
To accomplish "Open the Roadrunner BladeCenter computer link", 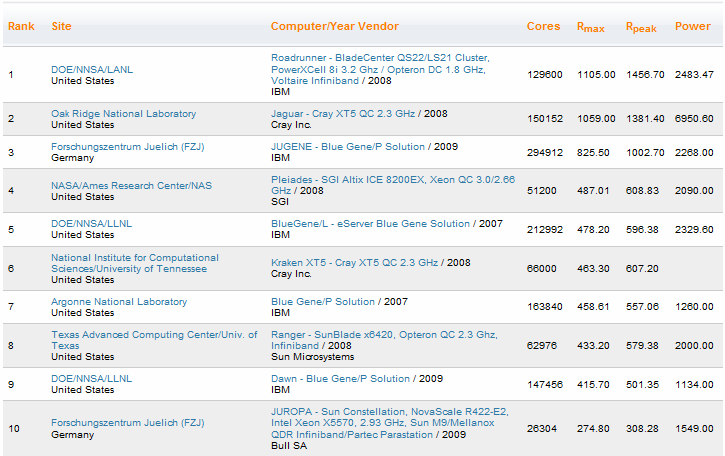I will point(380,69).
